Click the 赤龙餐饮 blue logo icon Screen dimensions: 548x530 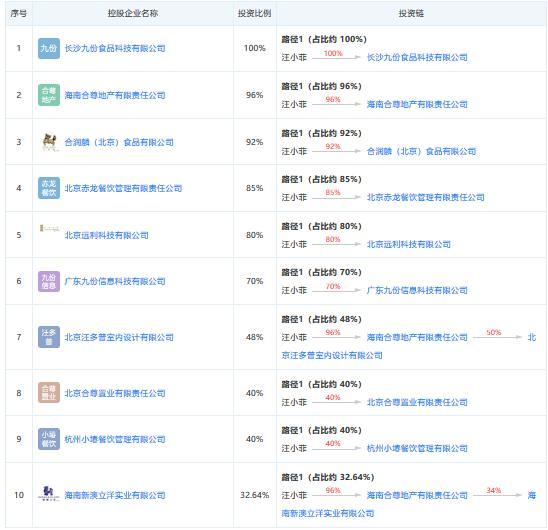coord(49,188)
